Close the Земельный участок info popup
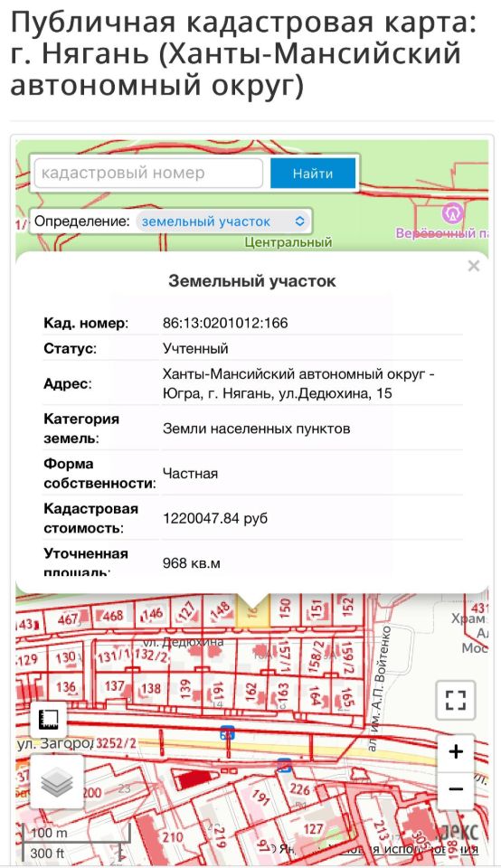The image size is (501, 868). pos(473,266)
